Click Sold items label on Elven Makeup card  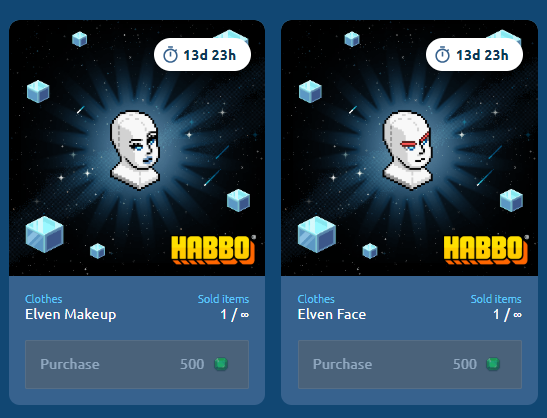223,299
